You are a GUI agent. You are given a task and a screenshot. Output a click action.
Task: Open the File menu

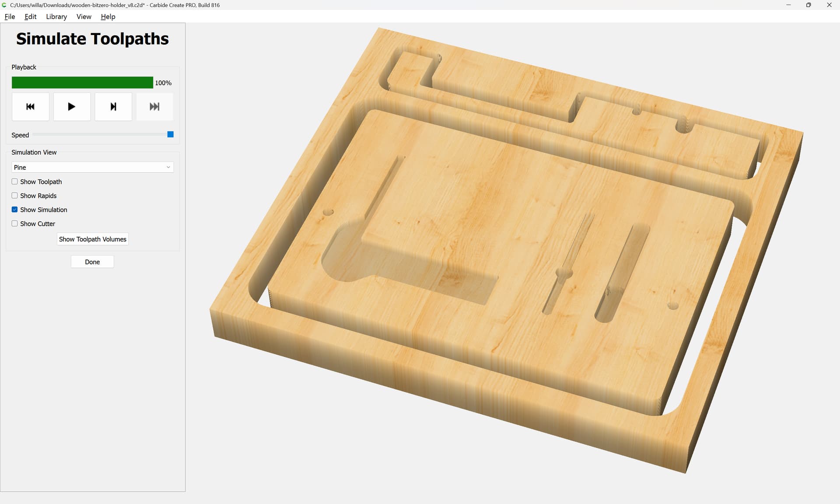pos(10,17)
